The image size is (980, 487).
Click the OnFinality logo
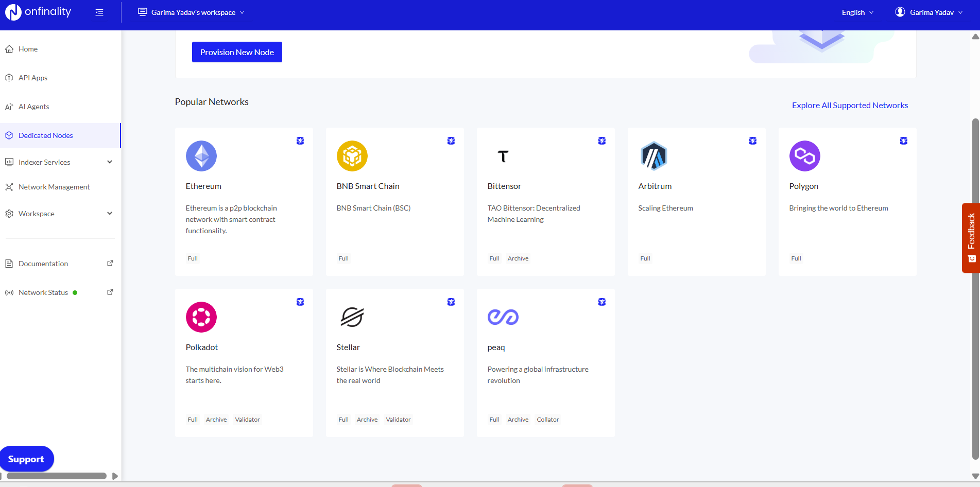tap(38, 12)
